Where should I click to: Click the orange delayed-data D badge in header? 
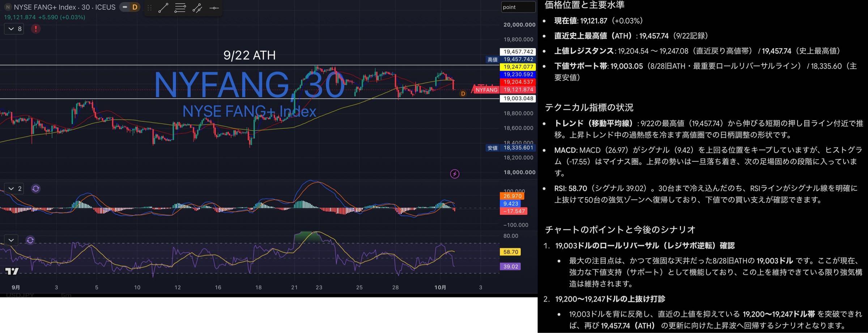[x=135, y=7]
